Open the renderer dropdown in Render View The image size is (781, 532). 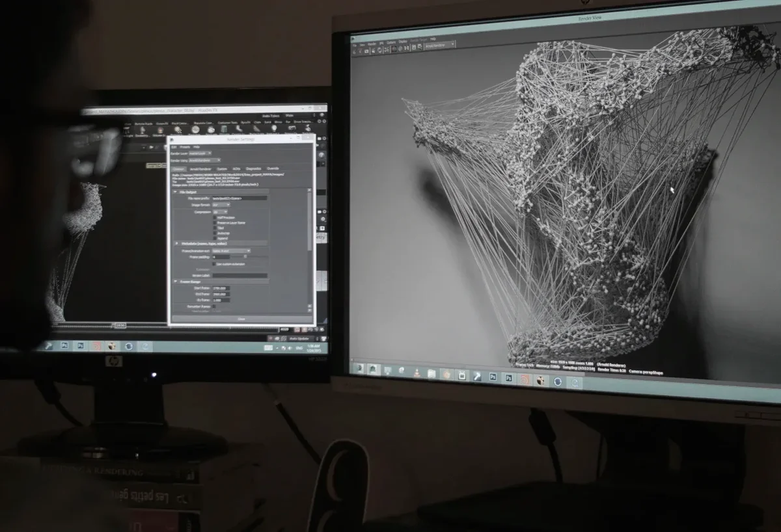439,45
